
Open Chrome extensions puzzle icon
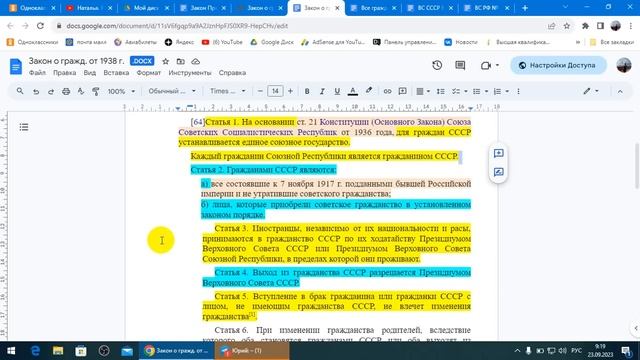585,26
